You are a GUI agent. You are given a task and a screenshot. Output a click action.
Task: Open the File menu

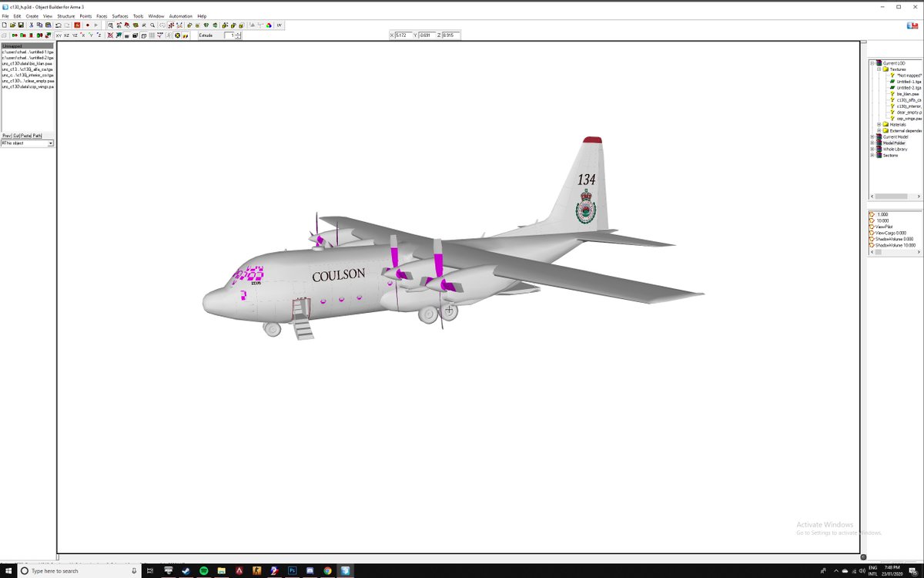click(x=5, y=15)
